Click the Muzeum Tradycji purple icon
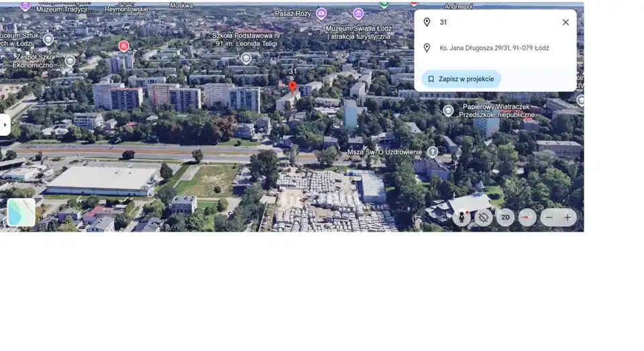Viewport: 644px width, 351px height. tap(25, 6)
